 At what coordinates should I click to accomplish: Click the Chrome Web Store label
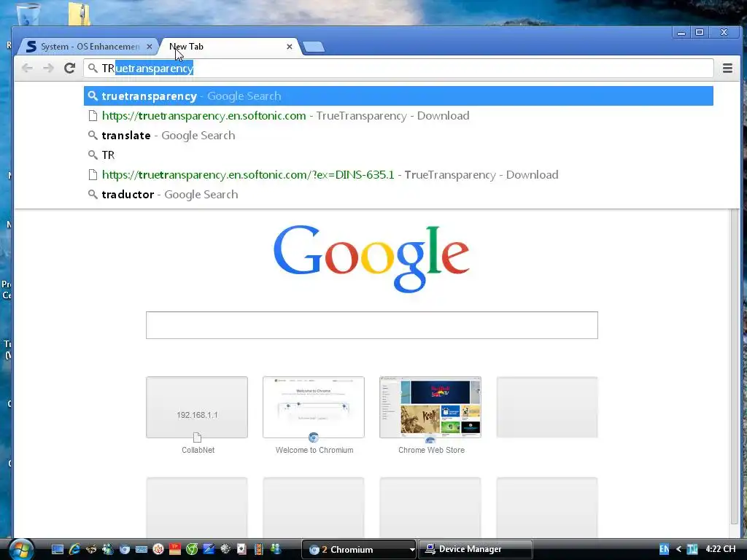point(431,450)
